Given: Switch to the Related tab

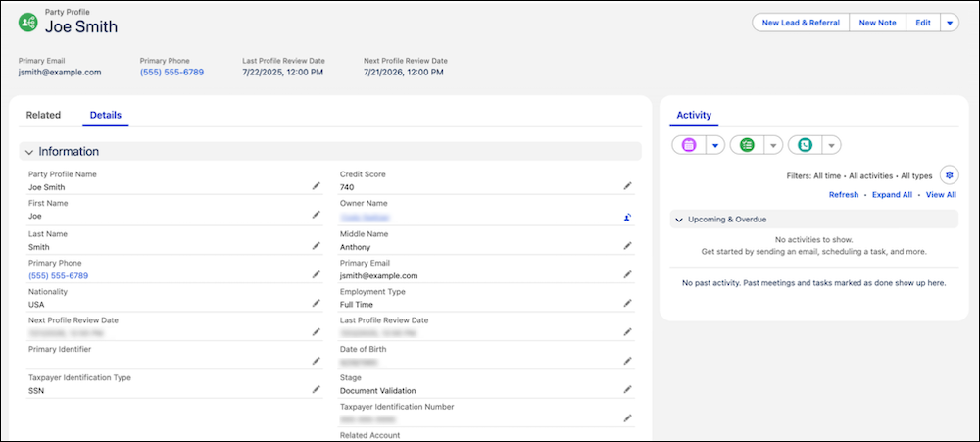Looking at the screenshot, I should click(x=43, y=115).
